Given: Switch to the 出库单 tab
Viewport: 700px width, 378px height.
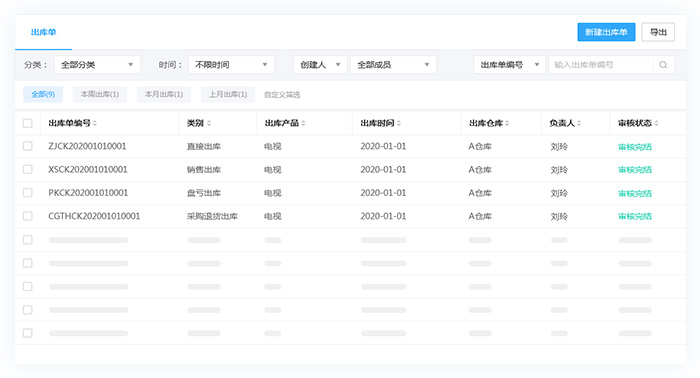Looking at the screenshot, I should 43,32.
